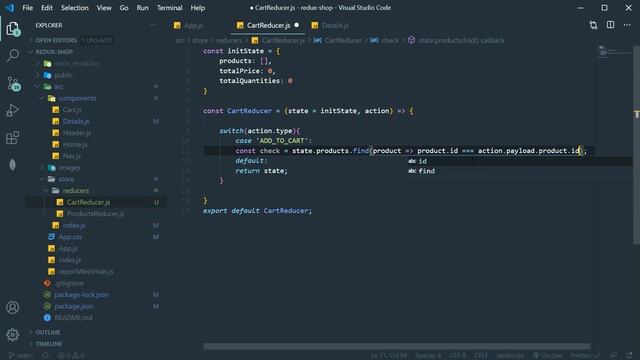This screenshot has width=640, height=360.
Task: Open the Extensions view icon
Action: coord(13,138)
